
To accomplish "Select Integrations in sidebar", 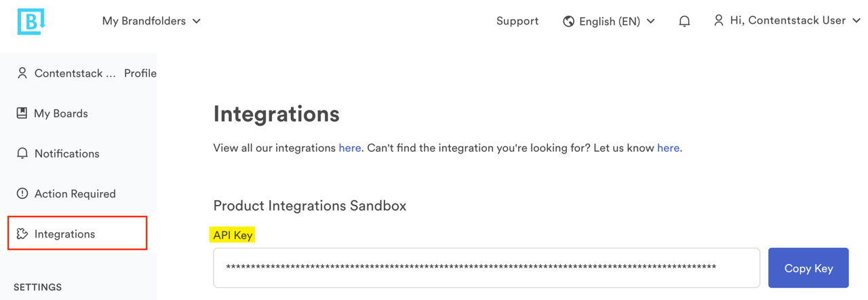I will [77, 233].
